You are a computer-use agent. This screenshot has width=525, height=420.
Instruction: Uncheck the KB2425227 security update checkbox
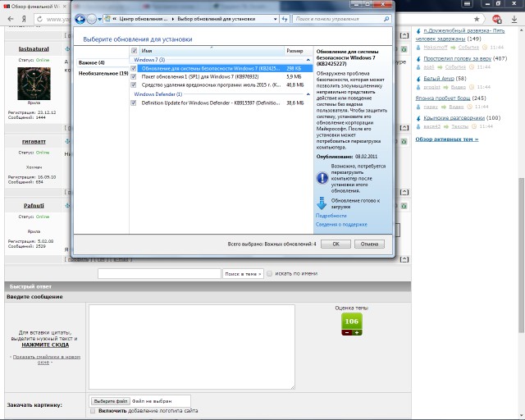tap(134, 68)
